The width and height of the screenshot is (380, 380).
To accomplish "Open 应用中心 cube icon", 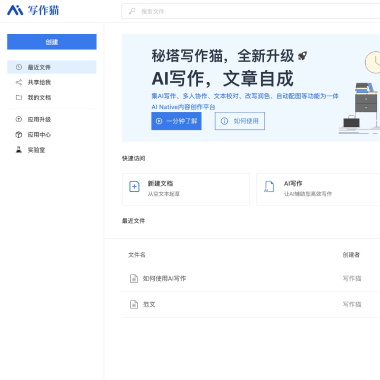I will 19,135.
